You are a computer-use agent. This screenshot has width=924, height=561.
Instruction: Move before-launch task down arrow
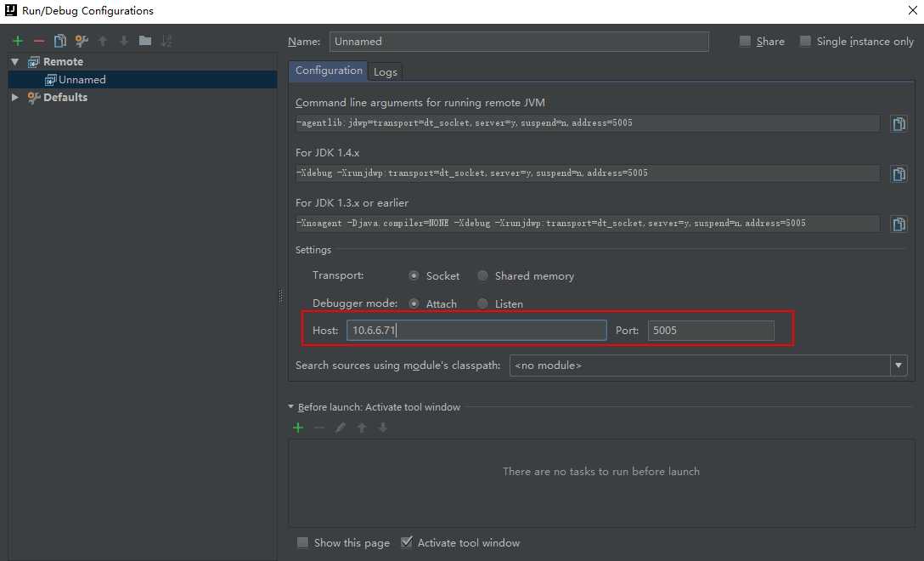tap(383, 428)
